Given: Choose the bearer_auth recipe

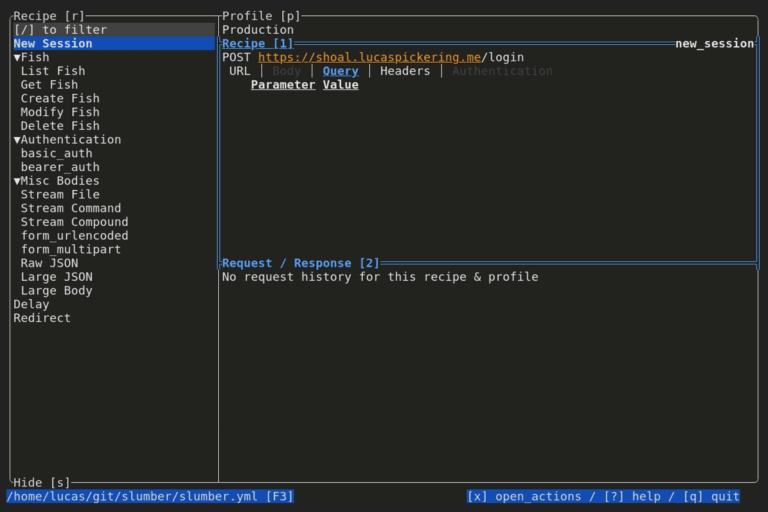Looking at the screenshot, I should [x=60, y=167].
